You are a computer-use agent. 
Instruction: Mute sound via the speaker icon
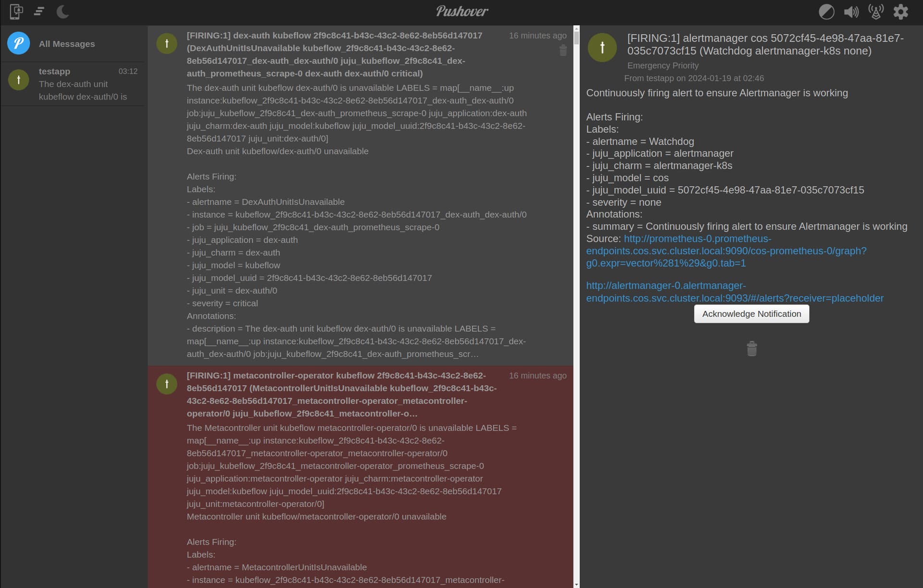click(851, 12)
